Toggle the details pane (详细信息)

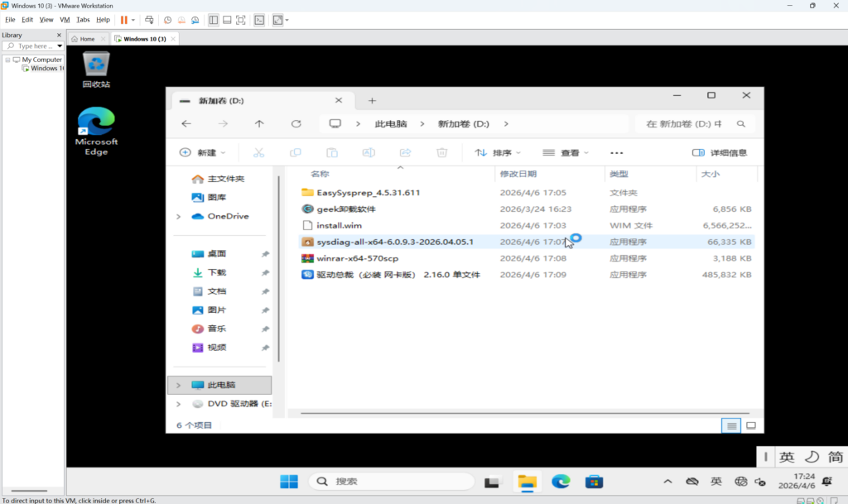tap(719, 153)
